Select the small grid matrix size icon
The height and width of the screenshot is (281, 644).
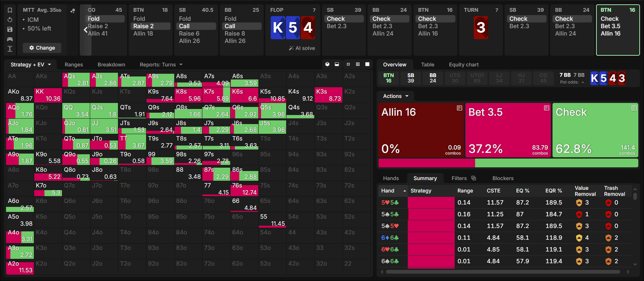coord(358,64)
